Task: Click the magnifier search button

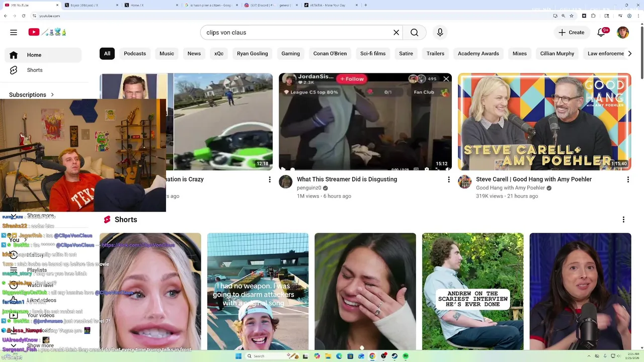Action: 414,32
